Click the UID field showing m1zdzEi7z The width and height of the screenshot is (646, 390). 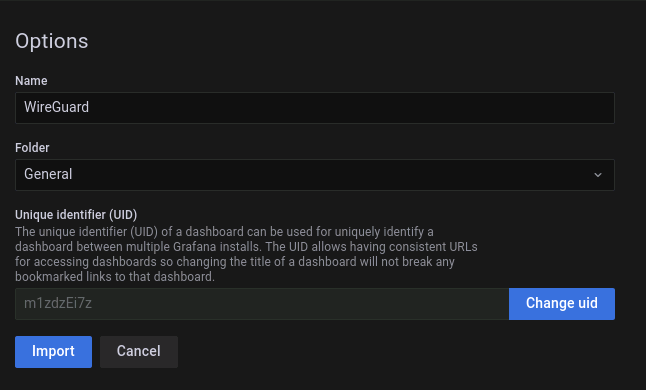[262, 304]
